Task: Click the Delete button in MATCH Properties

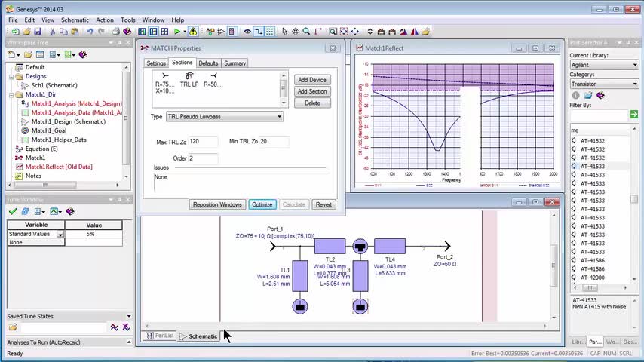Action: 312,103
